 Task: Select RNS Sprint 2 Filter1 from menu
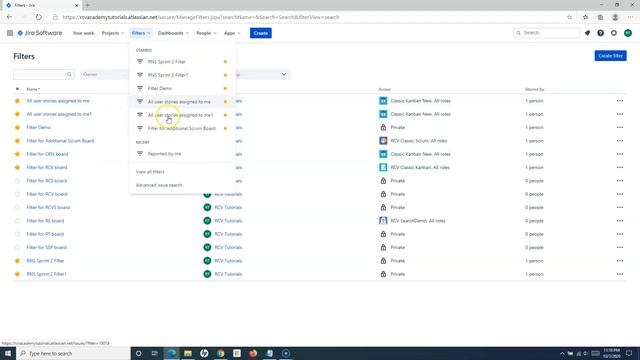tap(182, 75)
